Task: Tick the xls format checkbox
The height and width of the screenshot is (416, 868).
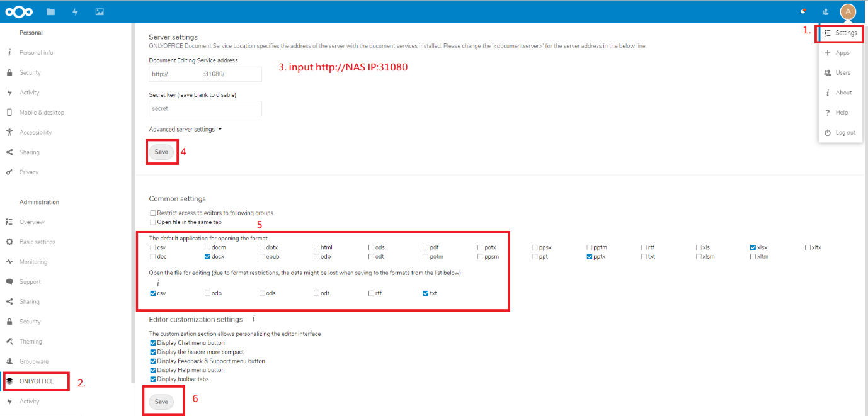Action: click(x=699, y=248)
